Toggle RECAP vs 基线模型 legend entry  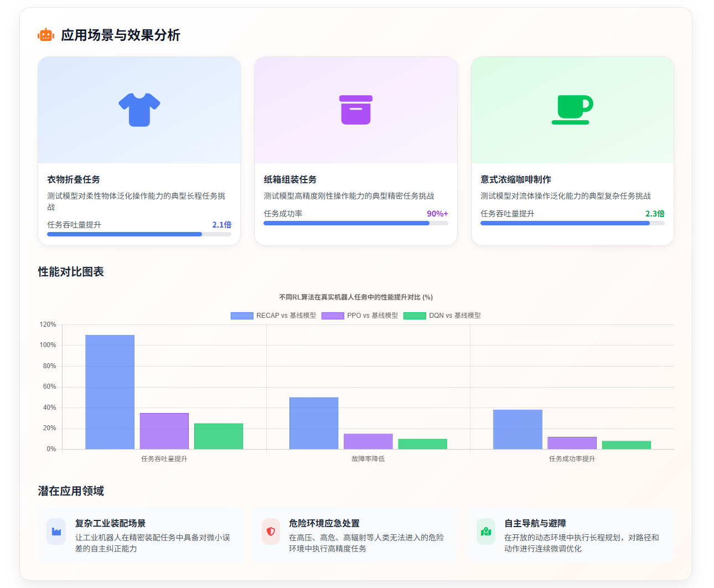click(273, 316)
